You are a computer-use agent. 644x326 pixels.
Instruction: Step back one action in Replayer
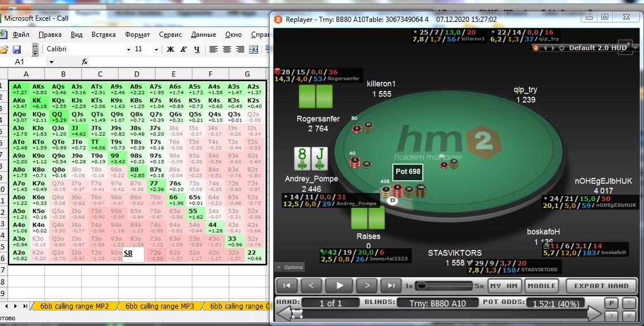tap(311, 286)
